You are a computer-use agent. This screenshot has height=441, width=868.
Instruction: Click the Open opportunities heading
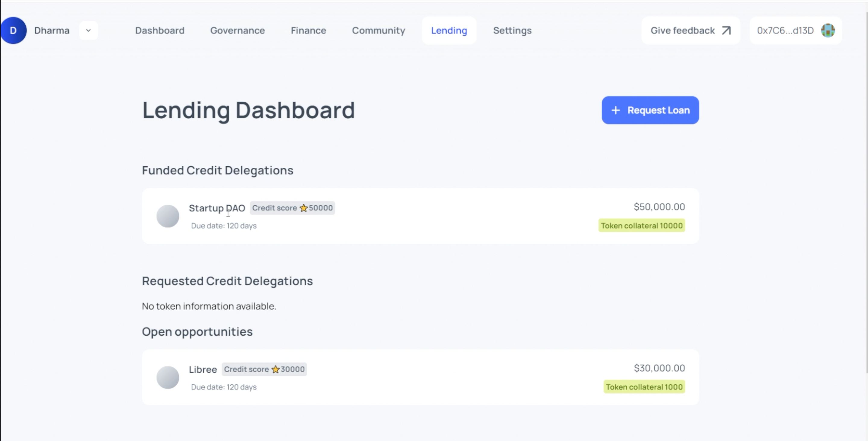(197, 332)
